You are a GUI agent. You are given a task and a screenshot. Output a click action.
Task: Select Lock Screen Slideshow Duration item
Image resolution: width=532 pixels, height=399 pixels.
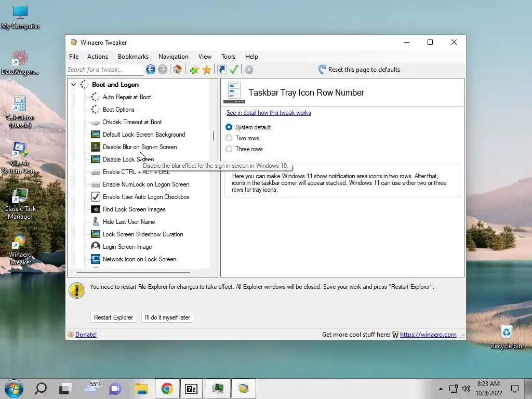tap(143, 234)
